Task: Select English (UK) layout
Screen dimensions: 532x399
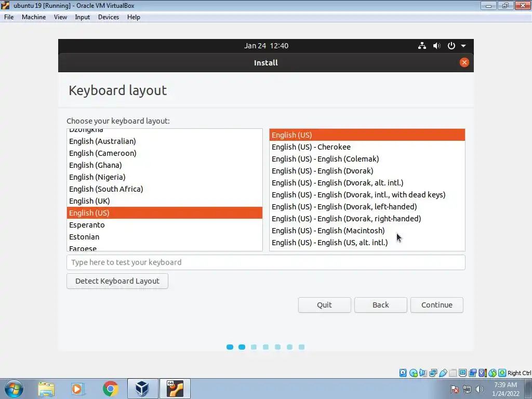Action: tap(165, 201)
